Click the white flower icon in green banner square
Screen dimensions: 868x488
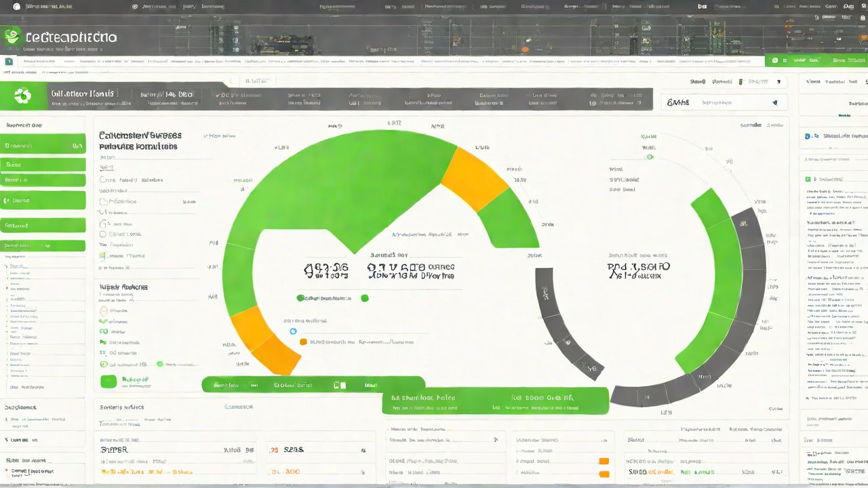(22, 96)
